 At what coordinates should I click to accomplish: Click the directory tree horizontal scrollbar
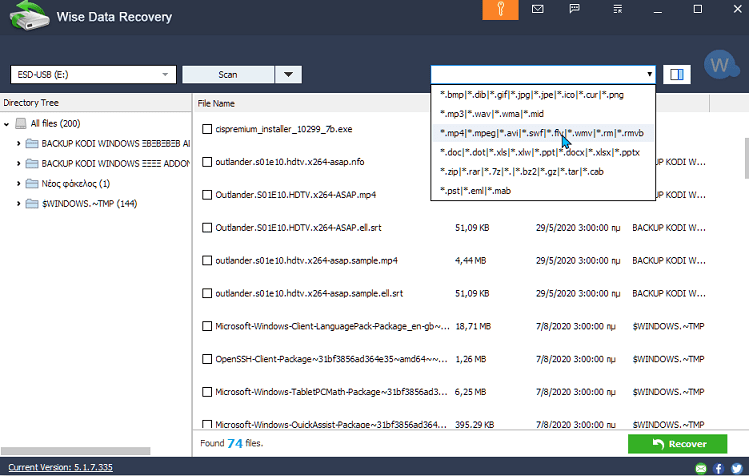tap(75, 451)
